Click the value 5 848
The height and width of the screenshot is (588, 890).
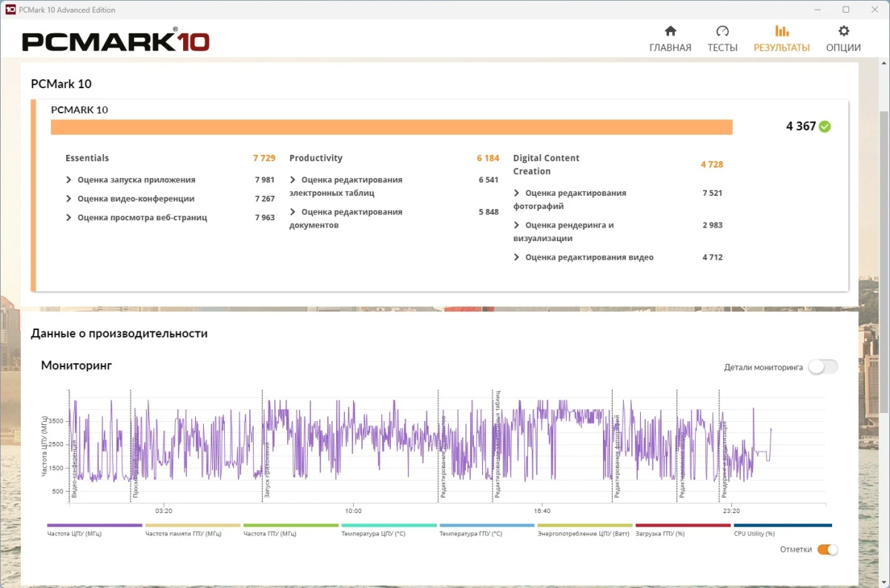click(x=489, y=212)
